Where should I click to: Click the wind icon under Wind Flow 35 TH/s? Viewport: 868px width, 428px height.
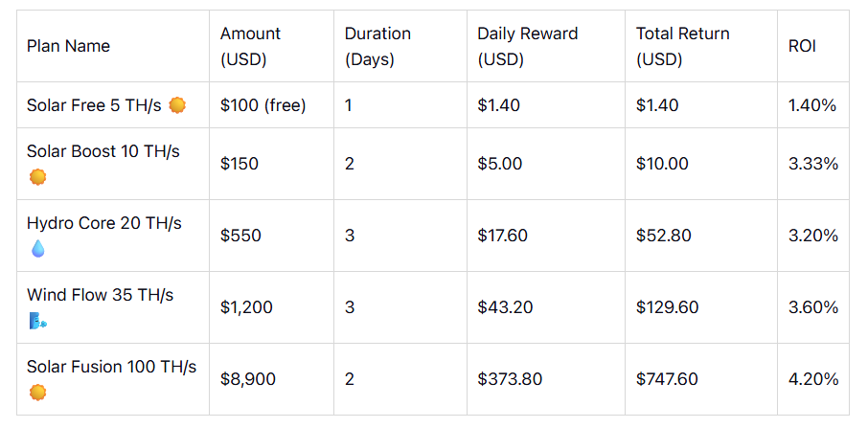pyautogui.click(x=37, y=321)
